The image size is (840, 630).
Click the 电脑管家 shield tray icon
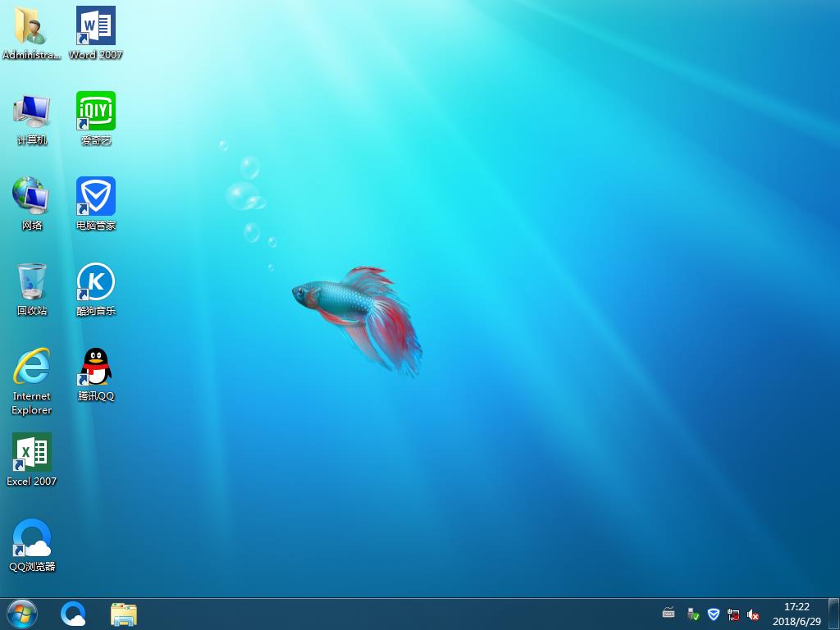coord(714,614)
